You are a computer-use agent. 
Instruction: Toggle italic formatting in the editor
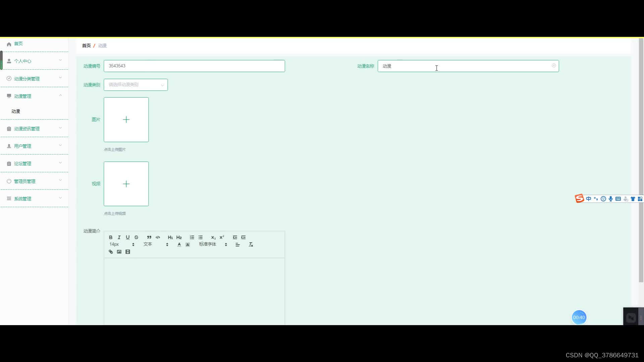(x=119, y=237)
